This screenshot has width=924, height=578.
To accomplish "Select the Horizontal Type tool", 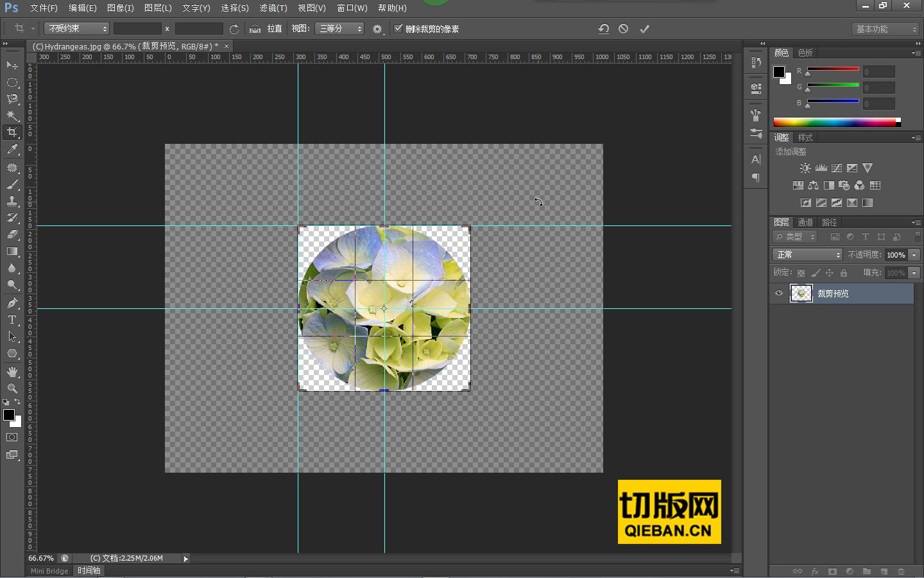I will (x=12, y=320).
